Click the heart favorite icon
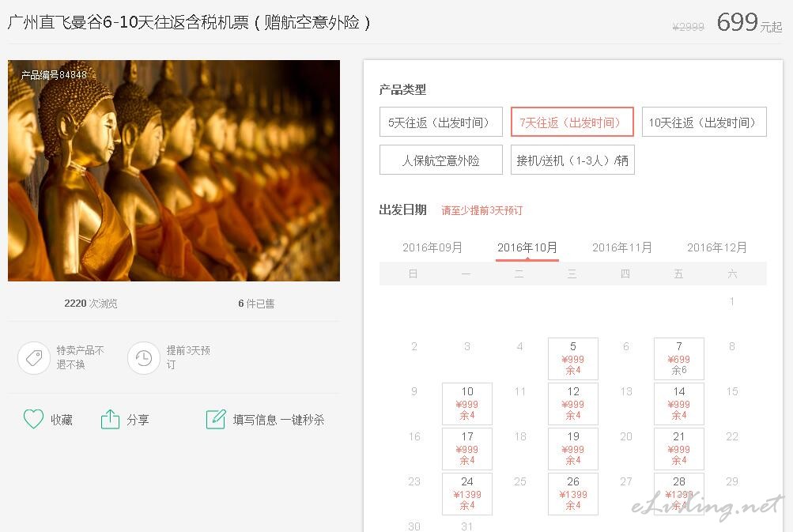The width and height of the screenshot is (793, 532). 33,419
